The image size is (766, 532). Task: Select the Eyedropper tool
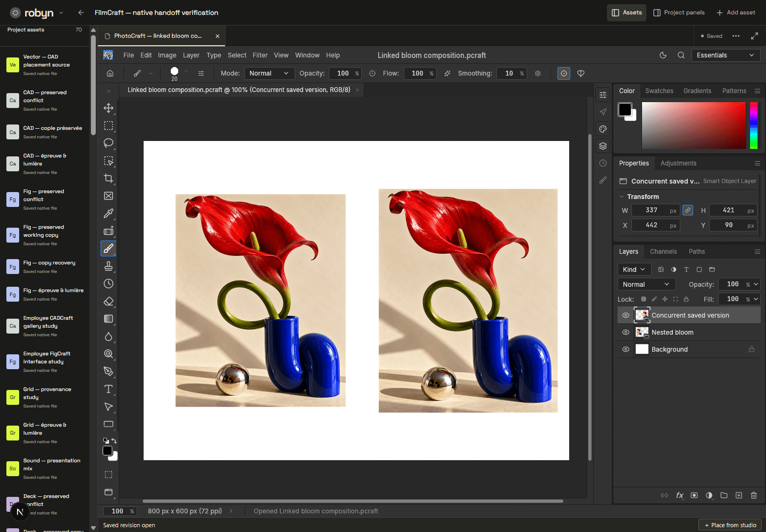point(109,213)
